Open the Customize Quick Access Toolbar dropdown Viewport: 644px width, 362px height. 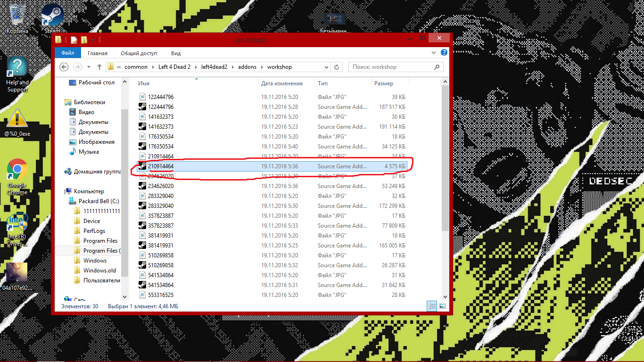(x=93, y=40)
